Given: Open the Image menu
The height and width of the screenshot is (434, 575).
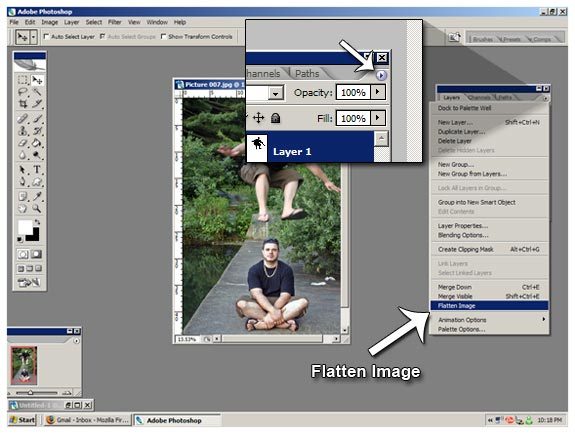Looking at the screenshot, I should click(50, 22).
